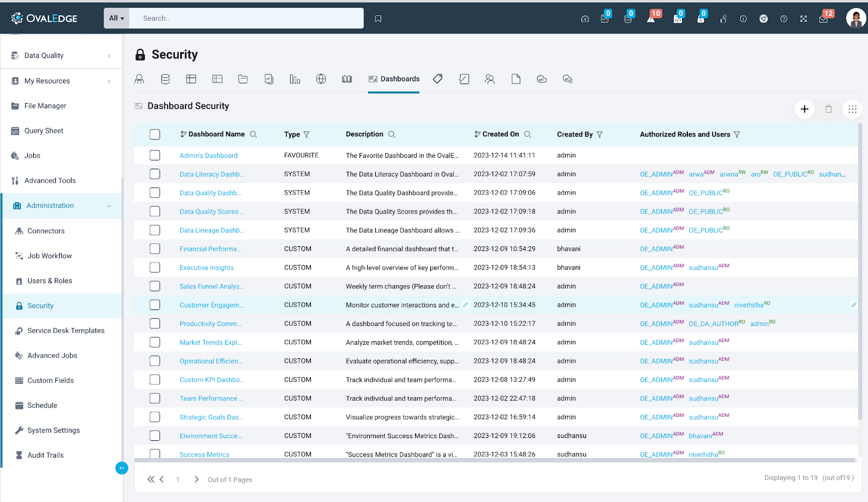Check the Sales Funnel Analysis row checkbox
Image resolution: width=868 pixels, height=502 pixels.
(155, 286)
